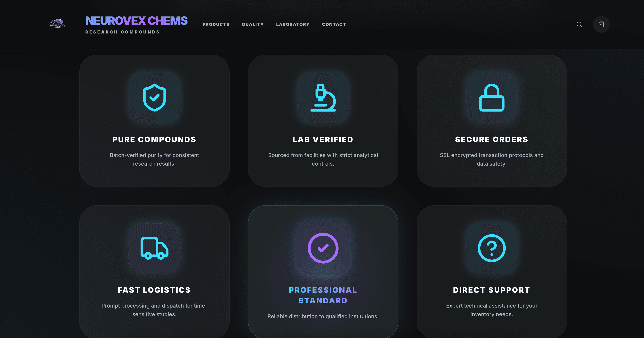
Task: Open the Laboratory nav item
Action: pos(293,24)
